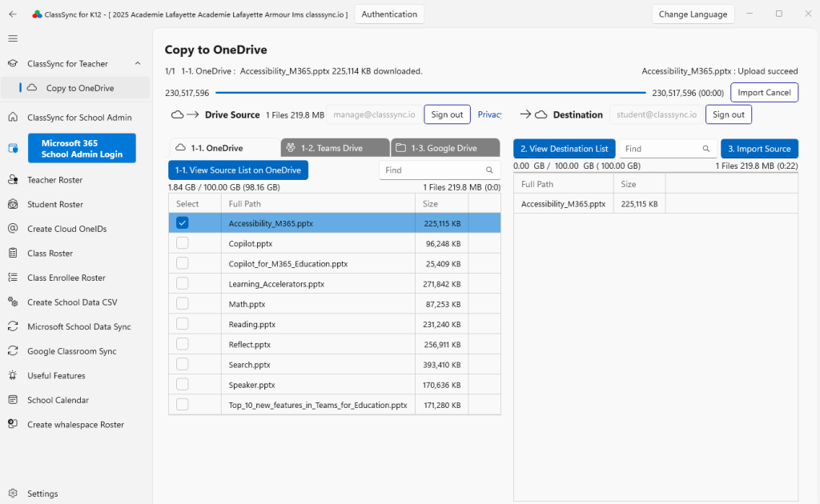Collapse the ClassSync for Teacher section chevron
Screen dimensions: 820x504
tap(138, 63)
